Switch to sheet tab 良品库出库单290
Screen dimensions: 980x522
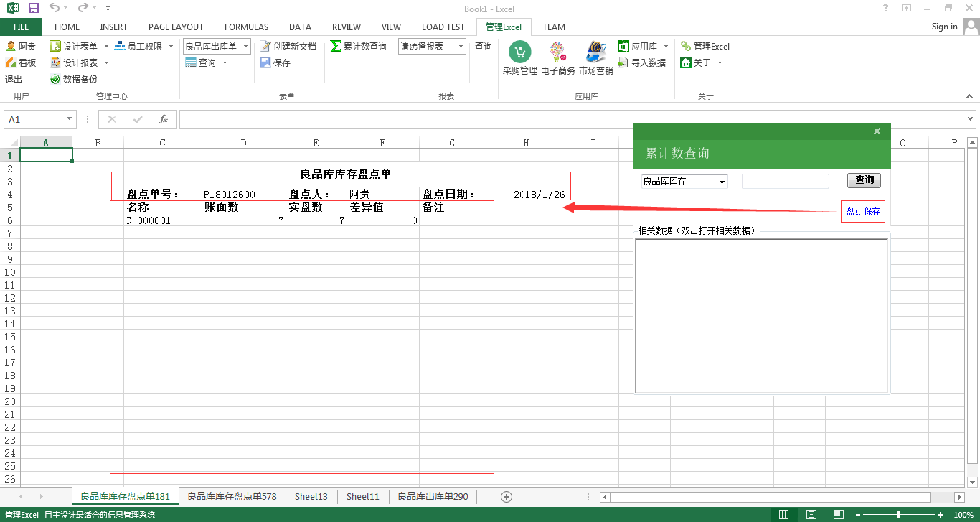click(x=433, y=496)
